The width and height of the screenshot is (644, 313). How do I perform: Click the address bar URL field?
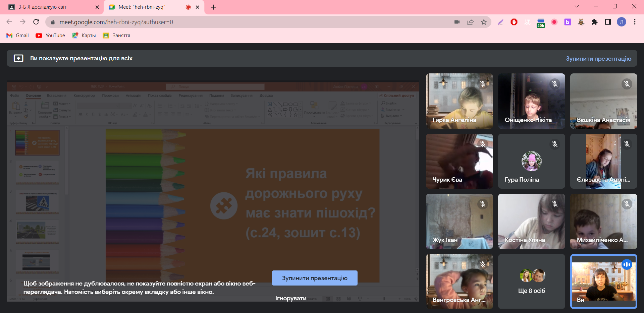tap(235, 22)
